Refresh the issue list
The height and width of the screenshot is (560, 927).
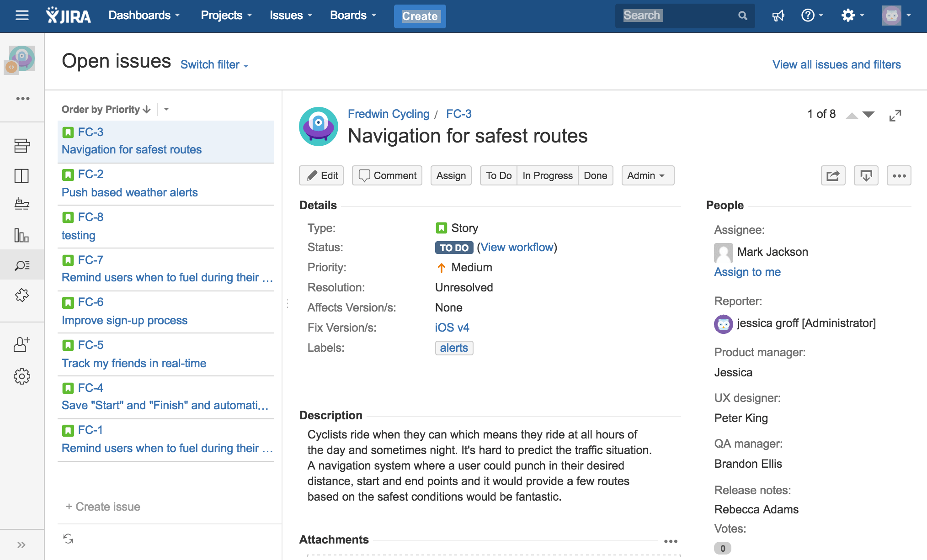pyautogui.click(x=68, y=539)
